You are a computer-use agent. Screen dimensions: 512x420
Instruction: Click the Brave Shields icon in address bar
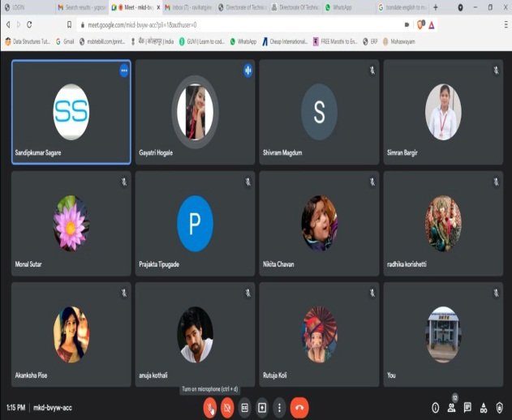point(420,25)
